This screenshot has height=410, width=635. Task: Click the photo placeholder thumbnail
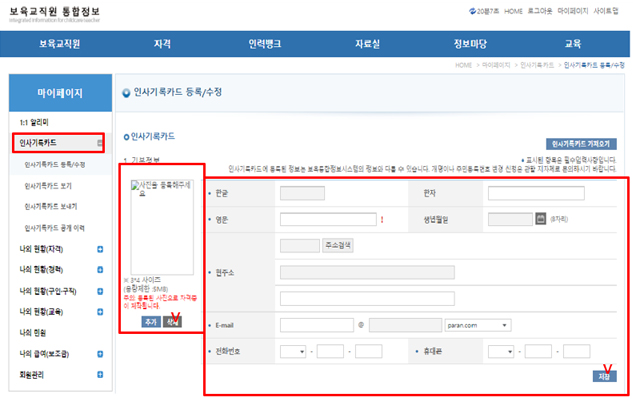pos(162,227)
